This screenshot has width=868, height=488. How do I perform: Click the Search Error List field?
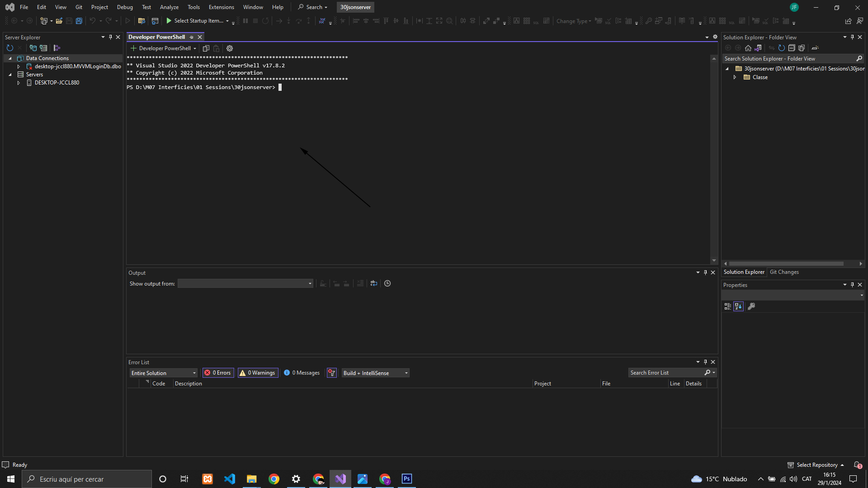tap(665, 373)
